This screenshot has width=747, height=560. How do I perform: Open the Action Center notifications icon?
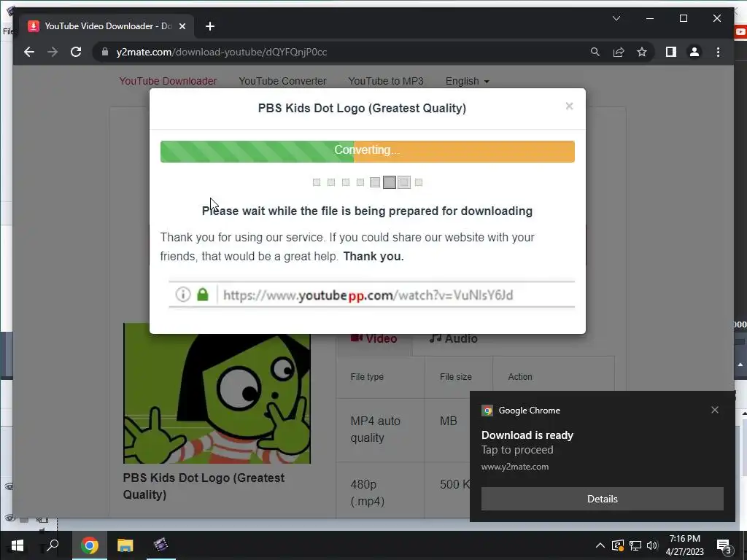(724, 546)
